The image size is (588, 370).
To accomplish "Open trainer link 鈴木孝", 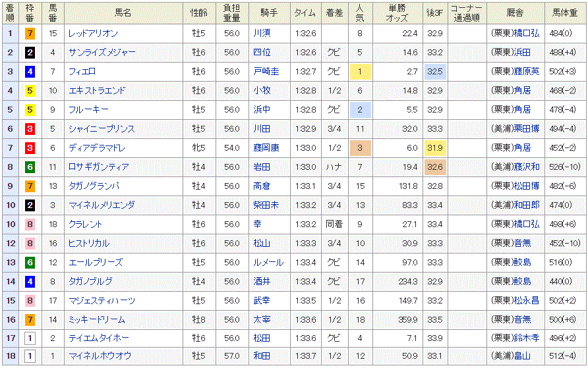I will (526, 338).
